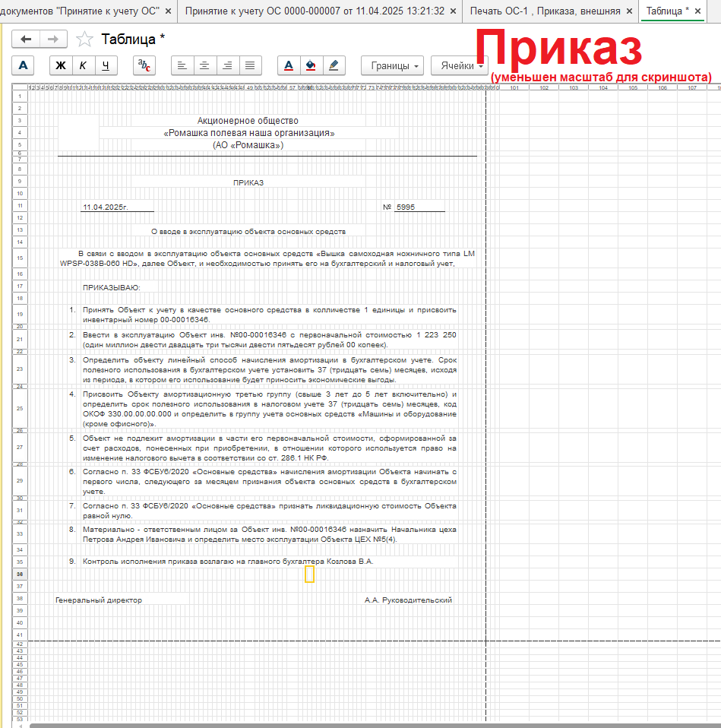Select row header 15
The image size is (721, 728).
[20, 258]
